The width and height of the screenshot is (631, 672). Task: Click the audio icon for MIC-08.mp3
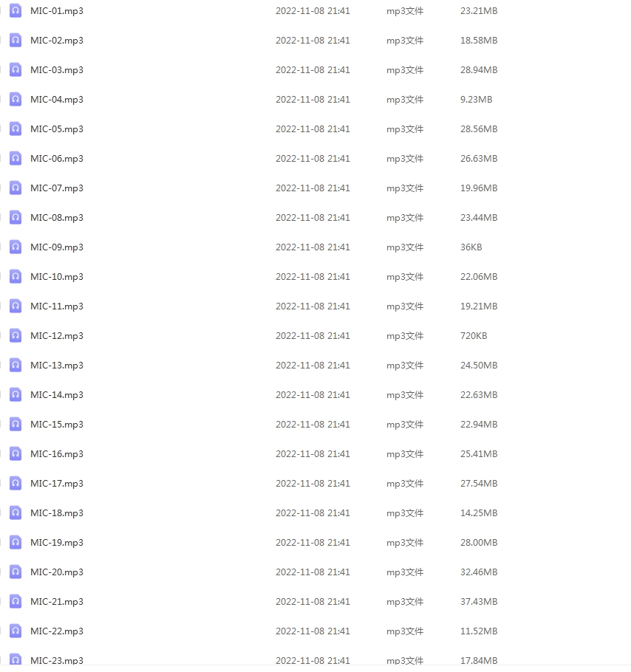click(16, 218)
